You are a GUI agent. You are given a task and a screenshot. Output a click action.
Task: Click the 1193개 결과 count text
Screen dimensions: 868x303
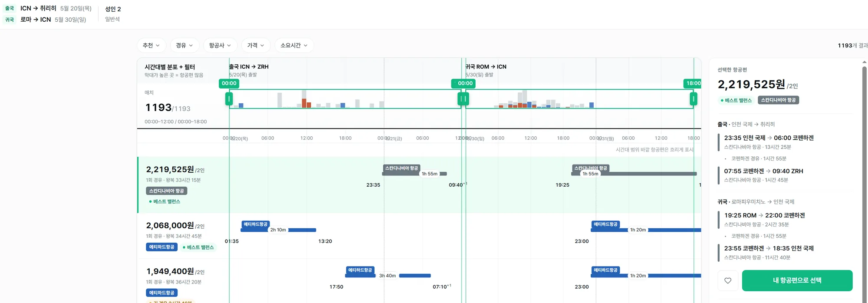point(853,46)
